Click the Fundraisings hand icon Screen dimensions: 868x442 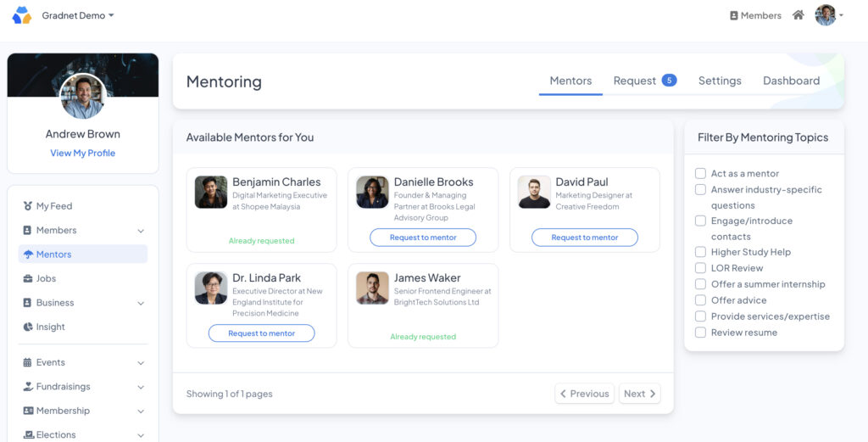click(x=28, y=387)
